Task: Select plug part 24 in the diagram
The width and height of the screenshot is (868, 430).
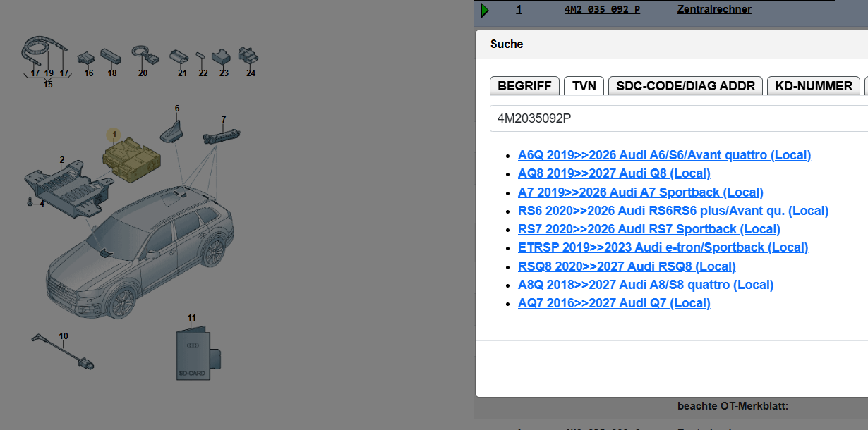Action: [248, 55]
